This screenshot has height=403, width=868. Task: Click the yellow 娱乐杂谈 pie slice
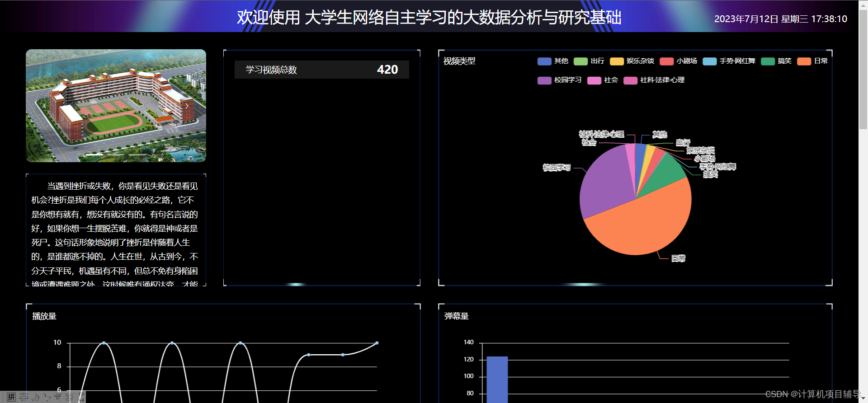648,156
